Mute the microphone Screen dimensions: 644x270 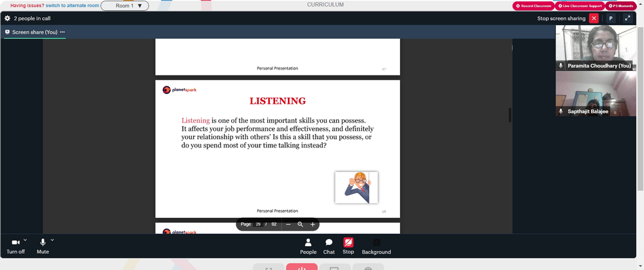tap(43, 246)
